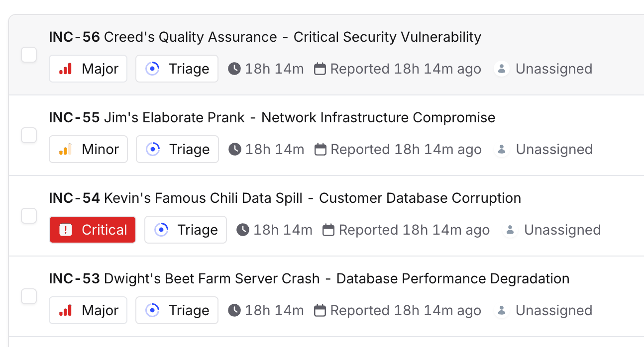Tick the checkbox for INC-55
The width and height of the screenshot is (644, 347).
[x=29, y=135]
